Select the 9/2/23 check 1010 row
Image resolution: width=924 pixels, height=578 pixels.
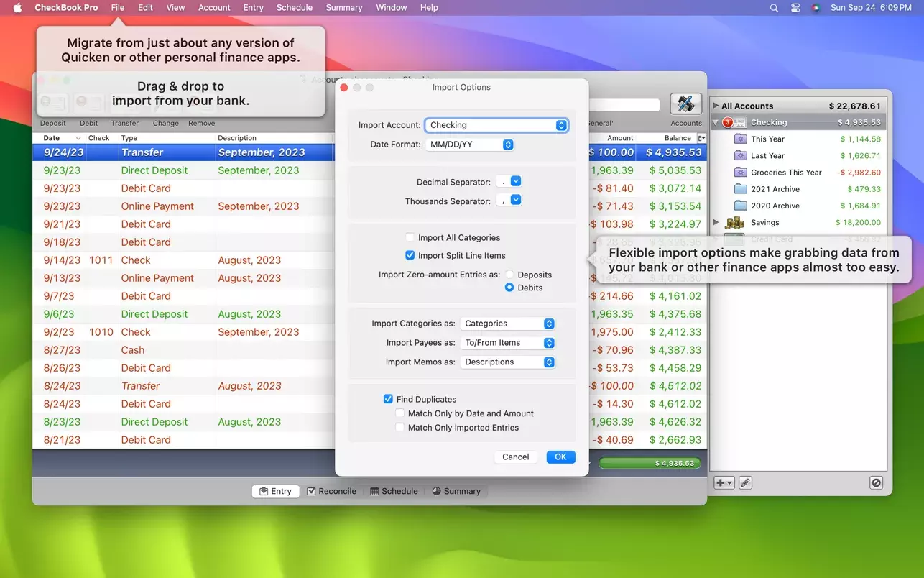pyautogui.click(x=183, y=332)
